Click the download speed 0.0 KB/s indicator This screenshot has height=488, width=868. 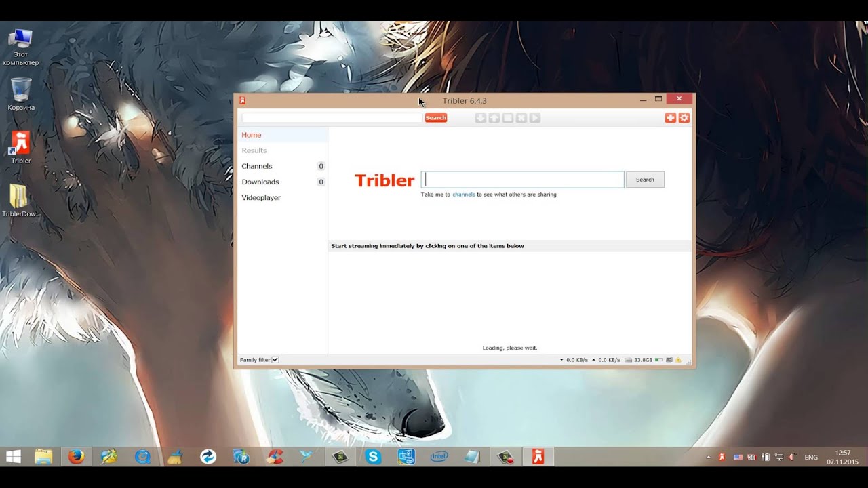[574, 360]
